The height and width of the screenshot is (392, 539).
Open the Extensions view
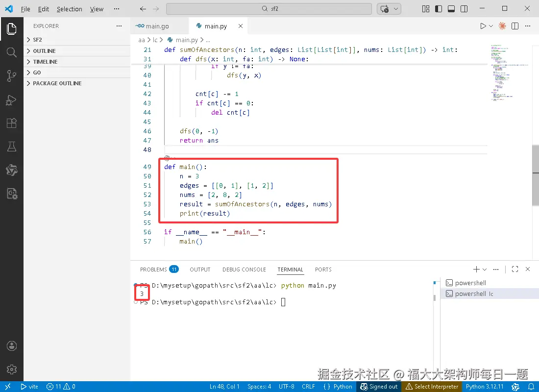click(11, 123)
